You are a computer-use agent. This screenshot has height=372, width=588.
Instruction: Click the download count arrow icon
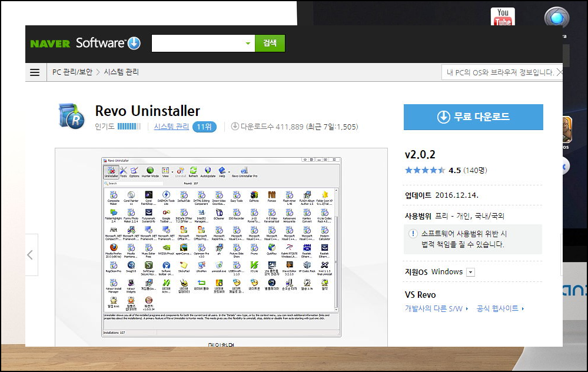235,127
